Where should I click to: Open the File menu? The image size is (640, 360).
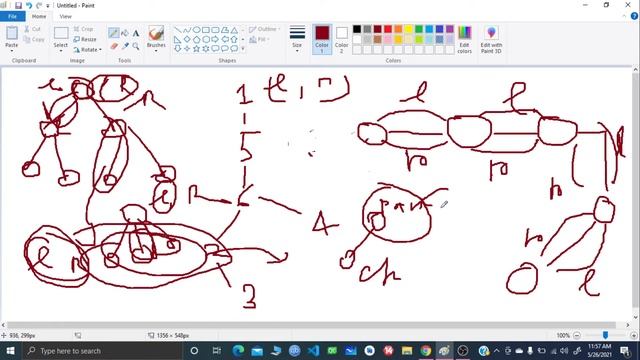13,16
